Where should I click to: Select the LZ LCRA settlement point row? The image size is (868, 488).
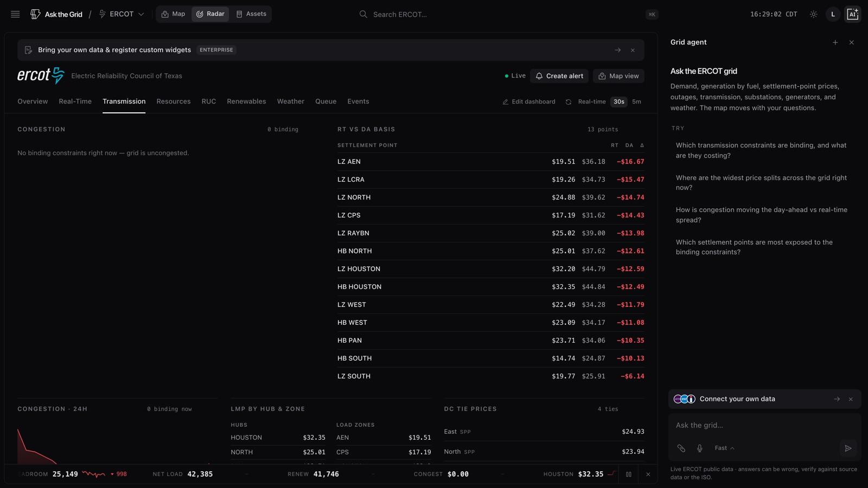click(x=491, y=179)
